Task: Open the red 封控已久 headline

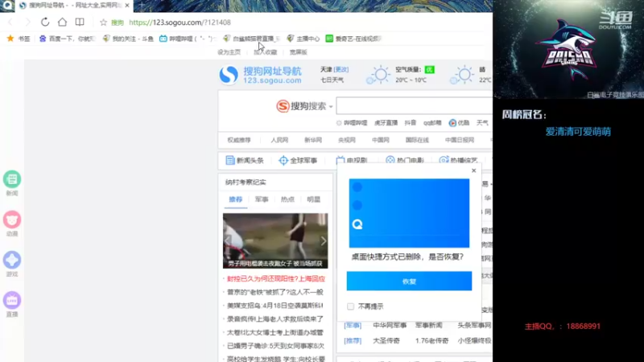Action: coord(276,278)
